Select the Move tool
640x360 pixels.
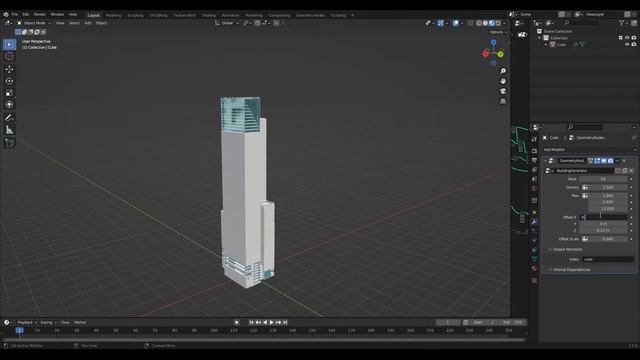click(9, 69)
